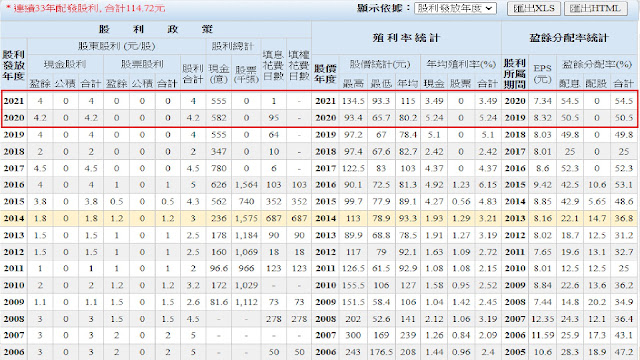The width and height of the screenshot is (640, 360).
Task: Click year 2018 in the 股價年度 column
Action: (325, 151)
